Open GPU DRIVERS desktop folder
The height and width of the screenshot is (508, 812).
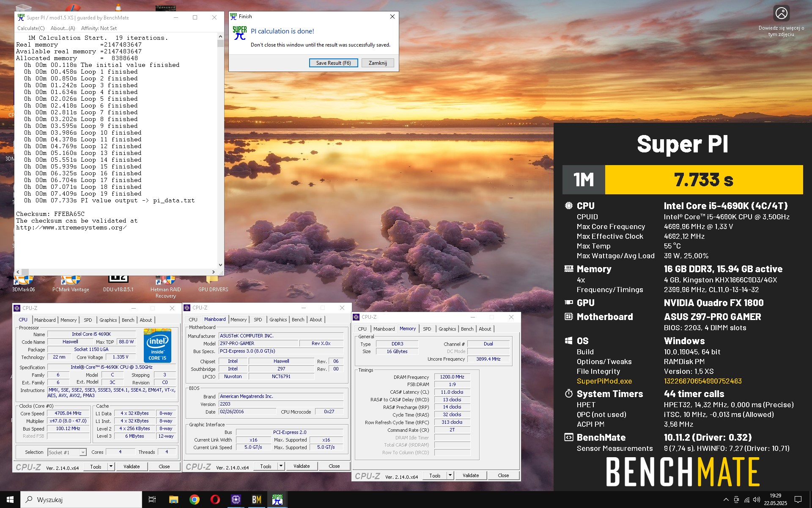[x=213, y=284]
